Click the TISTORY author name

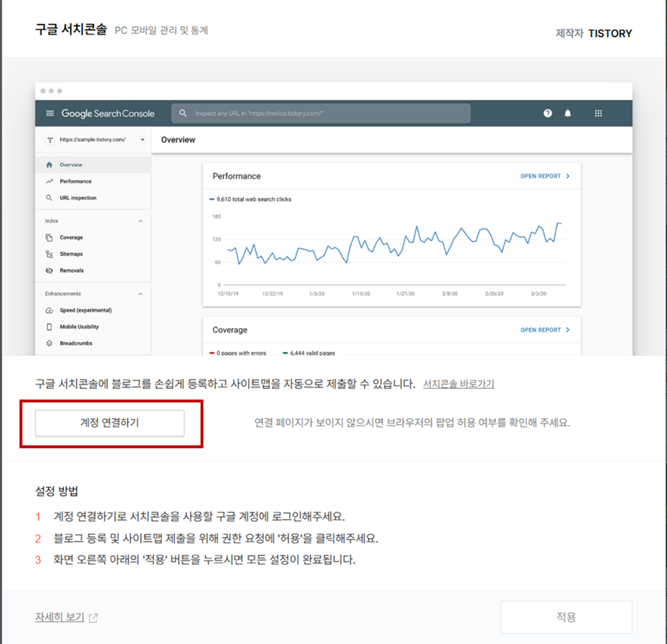point(610,34)
